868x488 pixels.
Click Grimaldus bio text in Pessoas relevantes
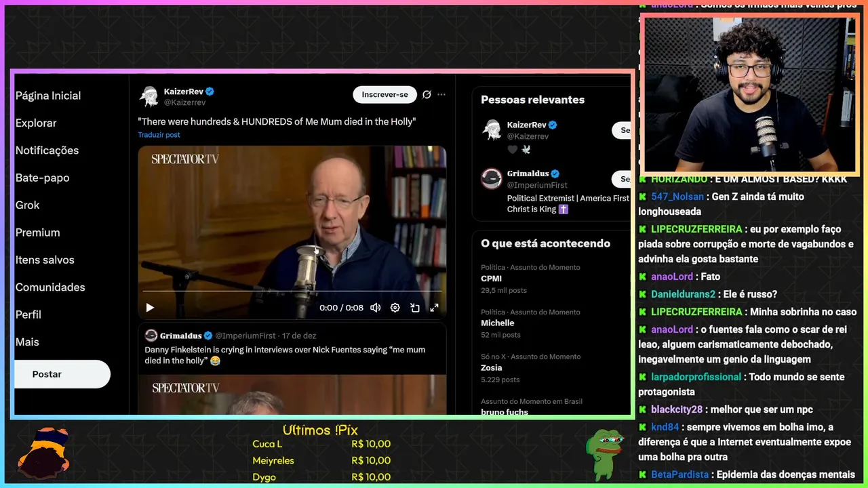(568, 203)
